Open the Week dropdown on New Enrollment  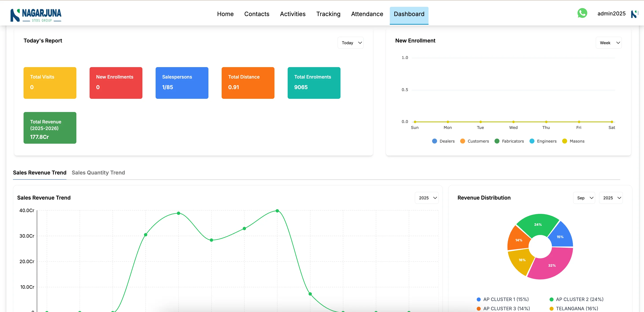(609, 42)
